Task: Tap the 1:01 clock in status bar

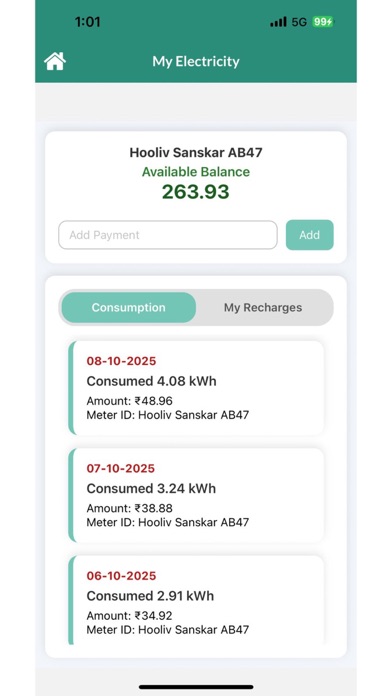Action: (87, 22)
